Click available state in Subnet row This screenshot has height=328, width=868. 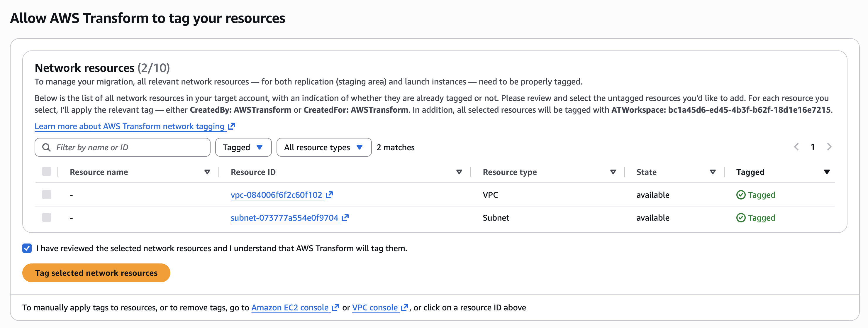click(653, 218)
